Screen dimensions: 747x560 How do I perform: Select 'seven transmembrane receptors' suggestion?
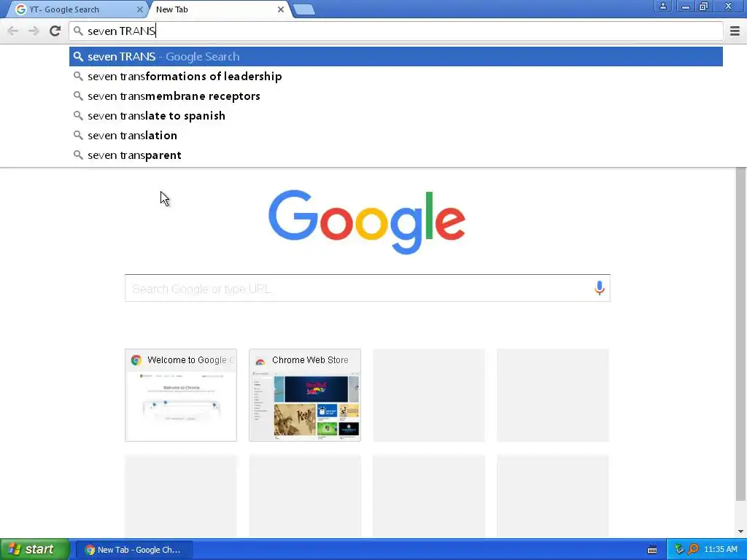395,96
